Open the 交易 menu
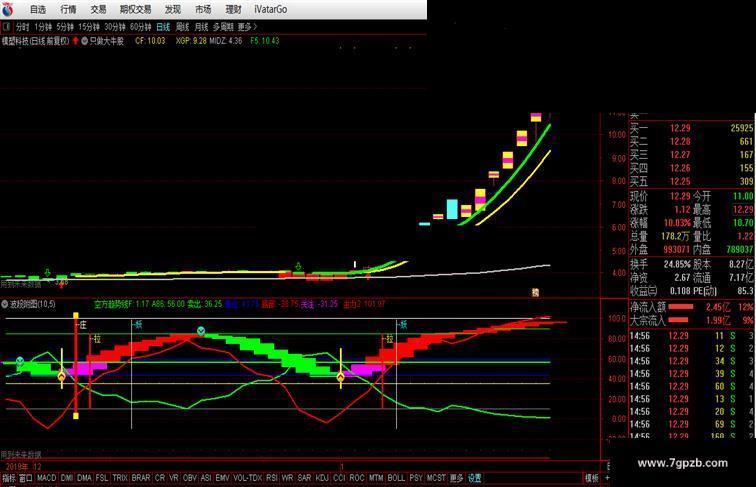 (x=98, y=9)
